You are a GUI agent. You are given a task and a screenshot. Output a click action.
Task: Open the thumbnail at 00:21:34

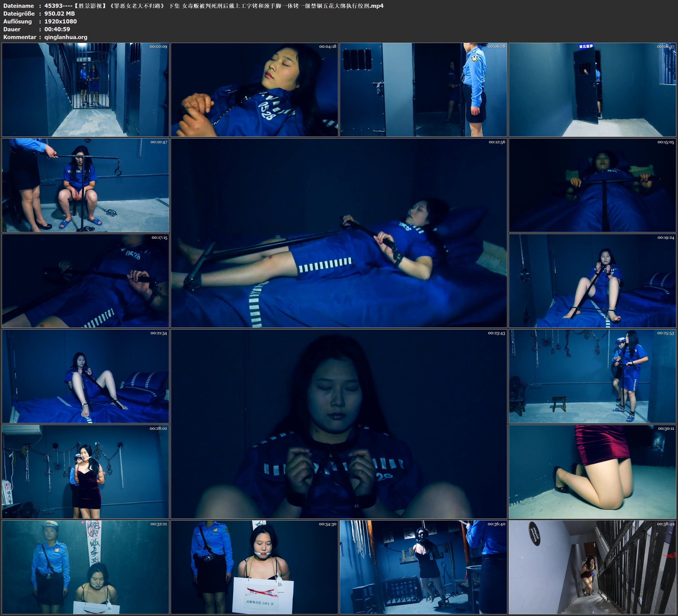tap(85, 376)
